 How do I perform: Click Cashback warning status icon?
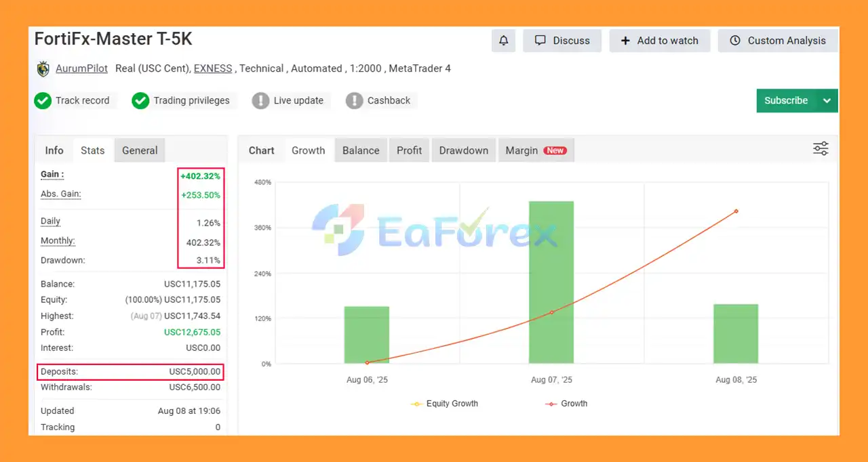pyautogui.click(x=354, y=101)
